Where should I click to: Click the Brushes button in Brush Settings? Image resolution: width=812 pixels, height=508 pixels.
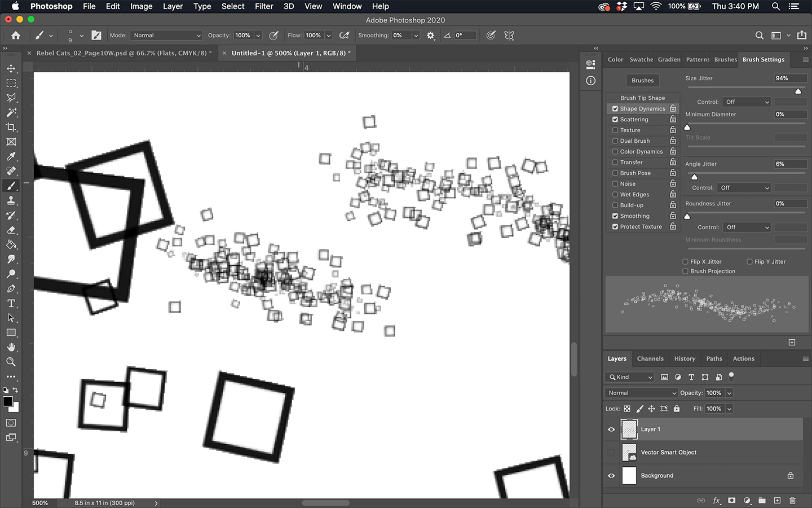[642, 80]
